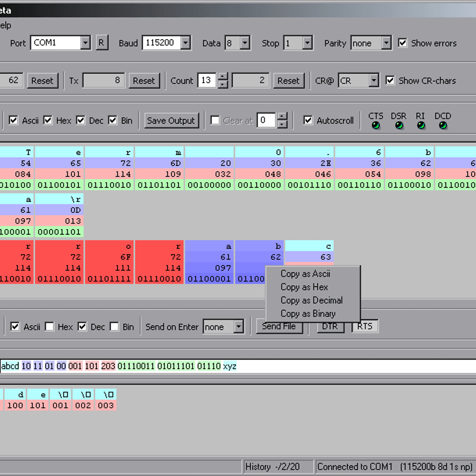Click the hex cell 6D

point(159,163)
